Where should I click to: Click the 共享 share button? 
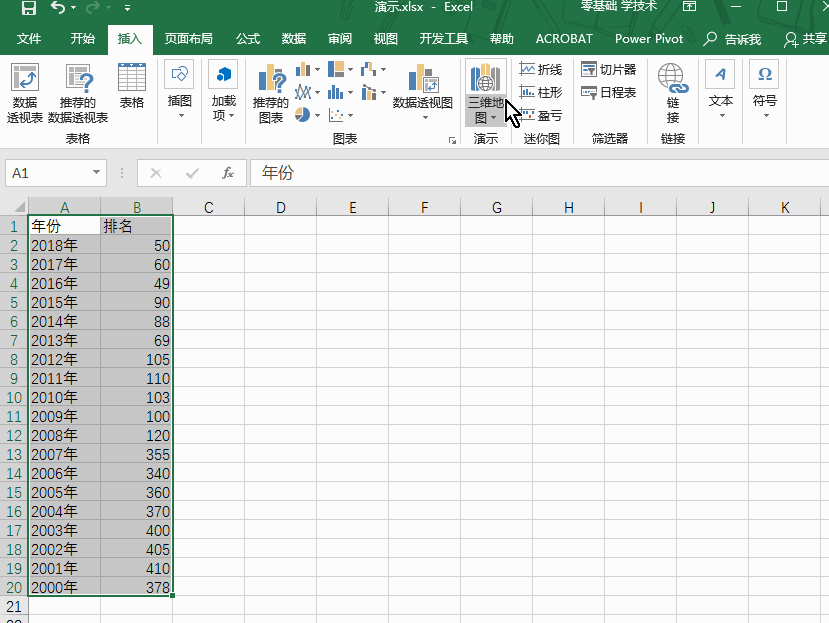(x=805, y=39)
